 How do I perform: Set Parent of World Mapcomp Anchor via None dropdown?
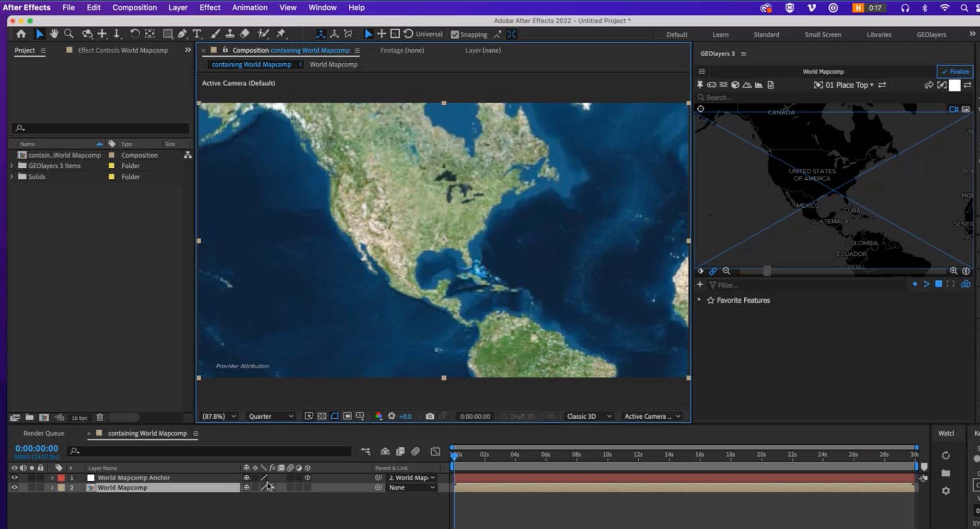coord(411,487)
